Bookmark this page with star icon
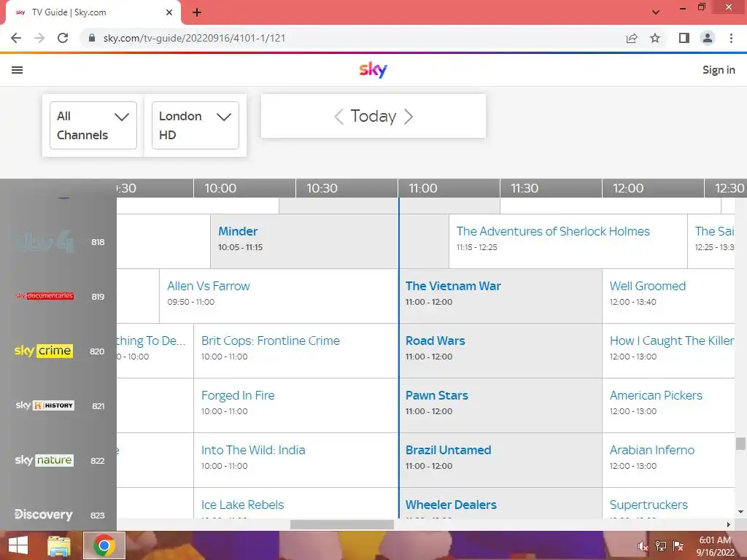The image size is (747, 560). 656,38
